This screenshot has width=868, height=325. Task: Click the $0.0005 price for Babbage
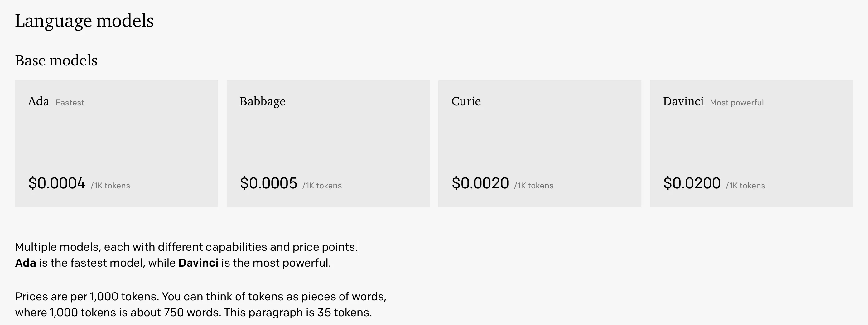(x=268, y=183)
